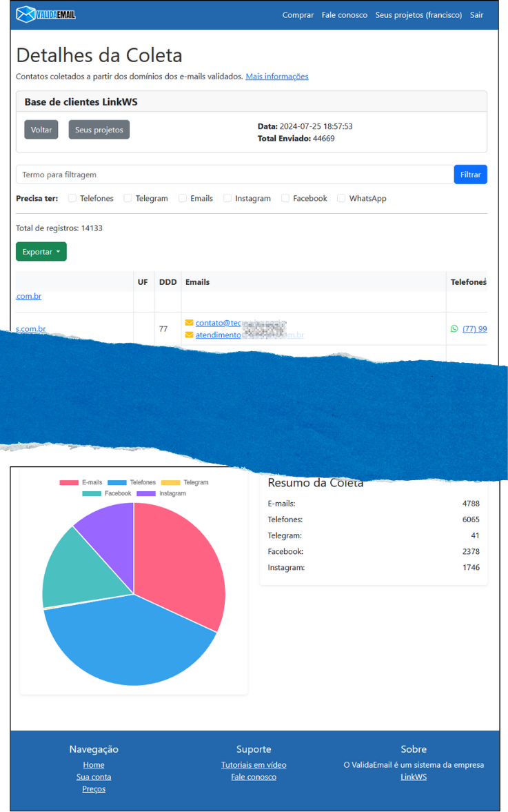
Task: Open the Comprar menu item
Action: click(x=298, y=15)
